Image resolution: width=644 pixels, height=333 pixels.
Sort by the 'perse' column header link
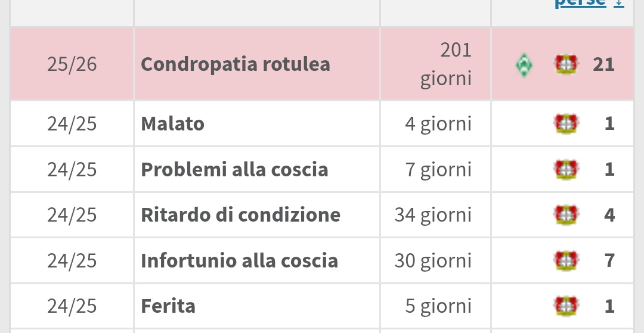(x=580, y=4)
